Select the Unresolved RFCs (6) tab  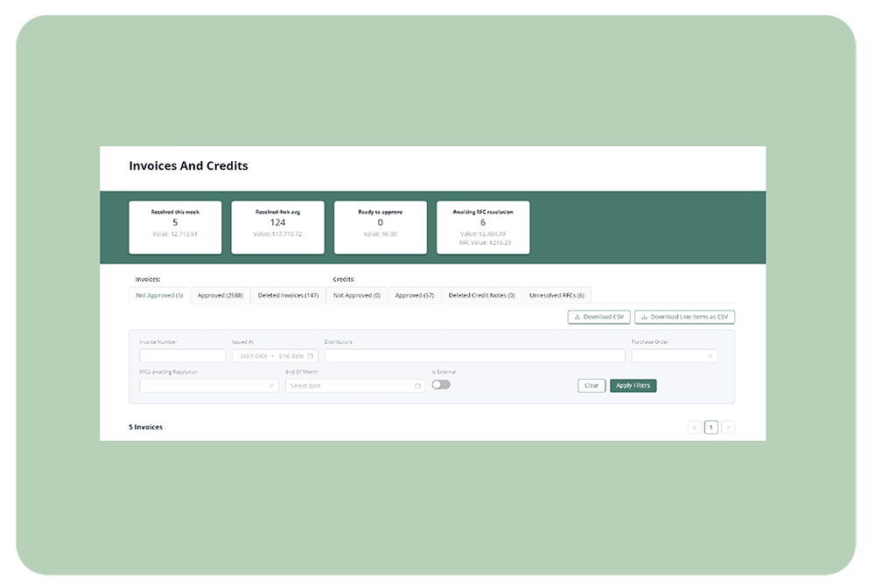click(x=556, y=296)
